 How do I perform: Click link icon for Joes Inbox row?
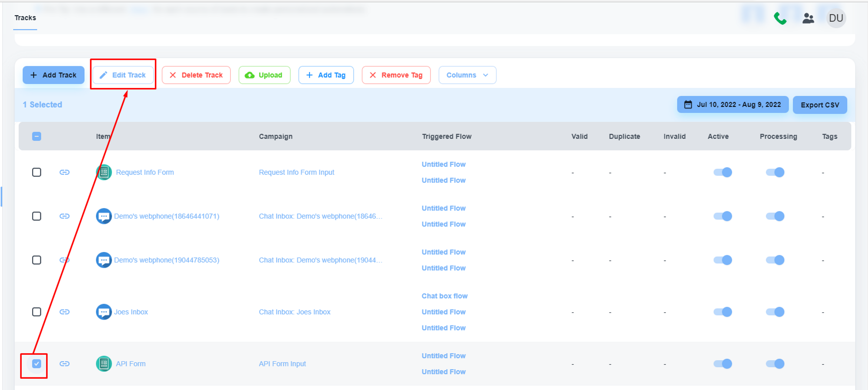pyautogui.click(x=65, y=312)
